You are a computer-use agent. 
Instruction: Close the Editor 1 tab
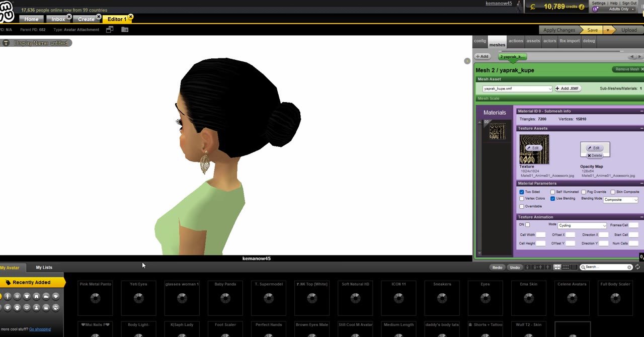tap(131, 17)
